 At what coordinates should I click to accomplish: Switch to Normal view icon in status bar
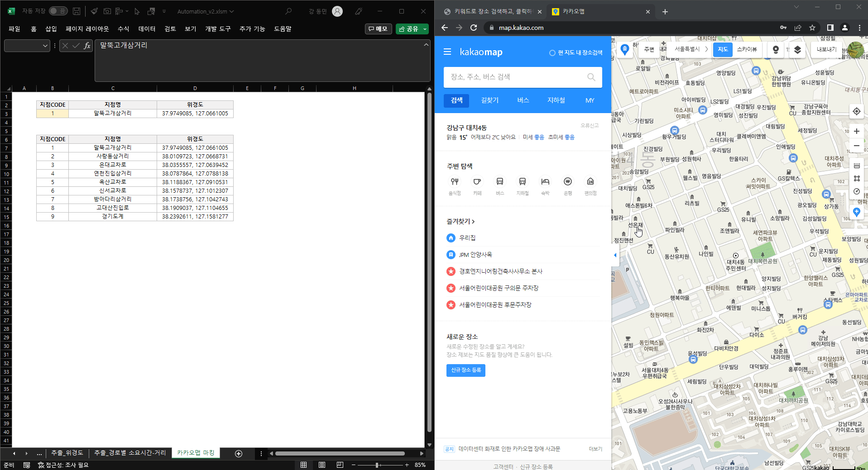(303, 465)
